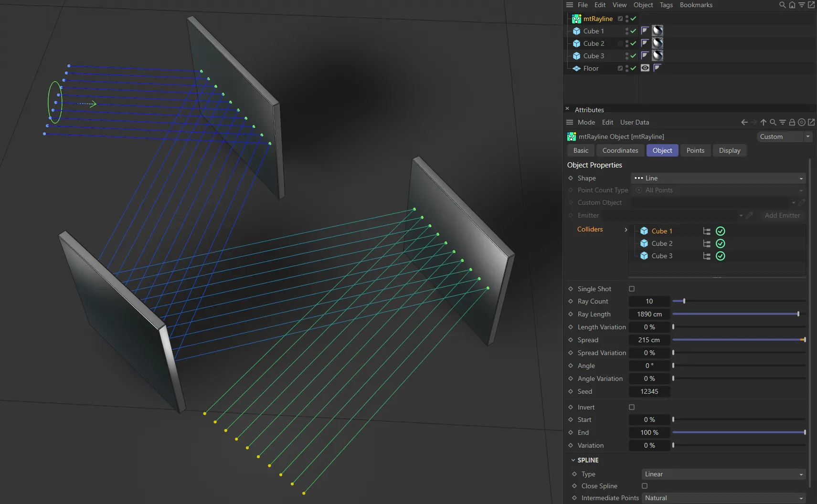The width and height of the screenshot is (817, 504).
Task: Select the Floor object icon
Action: click(x=577, y=68)
